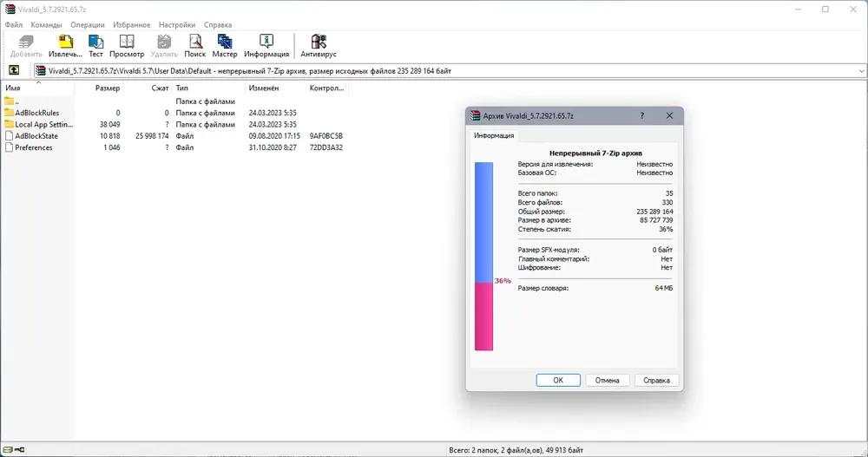Screen dimensions: 868x457
Task: Run the Тест archive tool
Action: click(95, 46)
